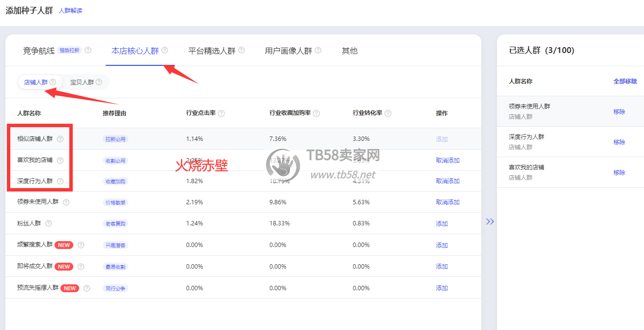The width and height of the screenshot is (644, 330).
Task: Click help icon for 即将成交人群
Action: point(81,267)
